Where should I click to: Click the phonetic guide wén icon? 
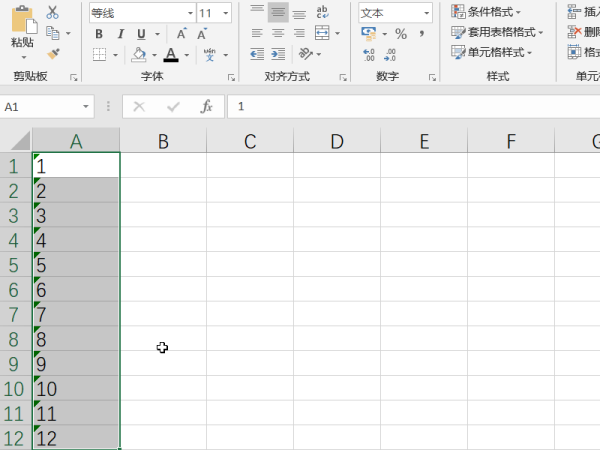click(x=210, y=55)
